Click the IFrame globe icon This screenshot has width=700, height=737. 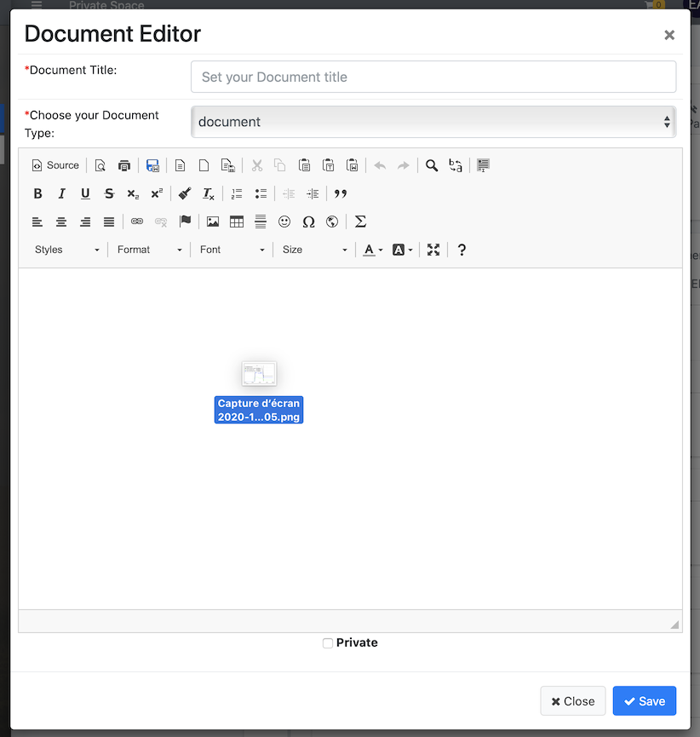click(x=332, y=222)
